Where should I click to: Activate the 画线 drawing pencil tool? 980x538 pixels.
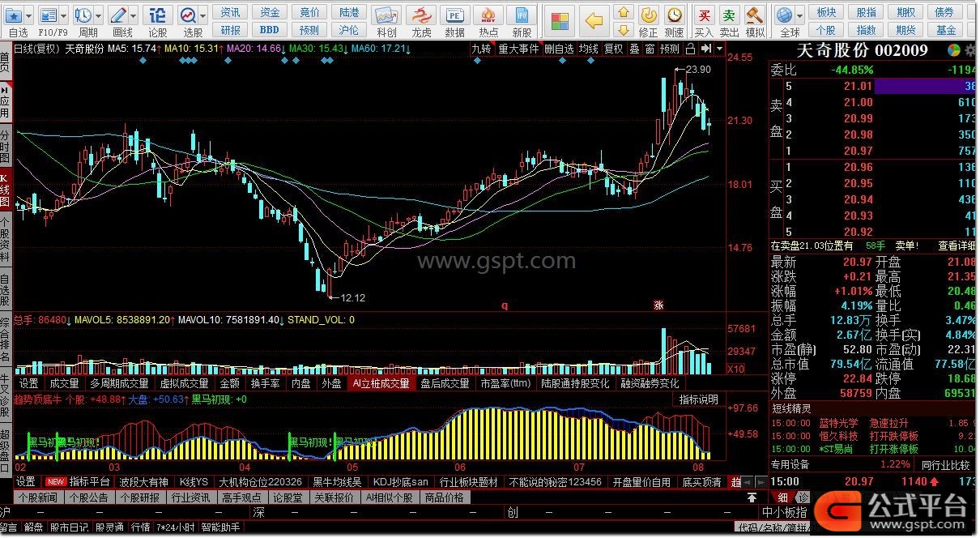(x=118, y=15)
